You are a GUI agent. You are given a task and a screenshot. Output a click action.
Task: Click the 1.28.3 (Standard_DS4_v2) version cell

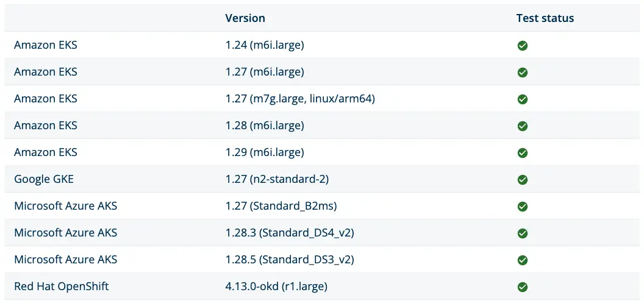click(x=290, y=233)
